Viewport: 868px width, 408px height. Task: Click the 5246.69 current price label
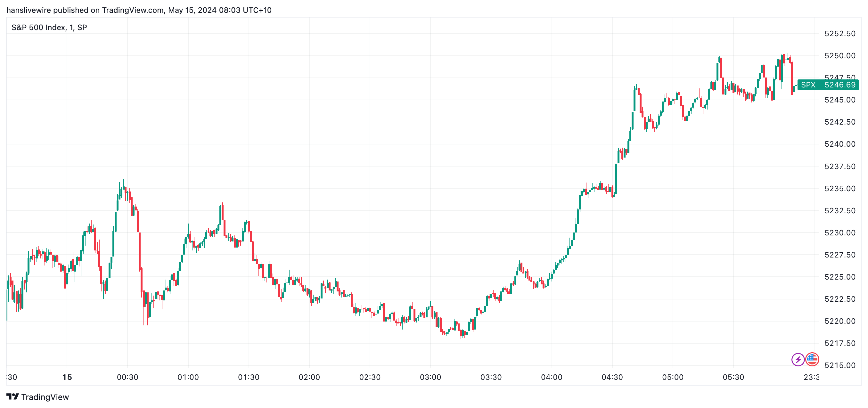[x=839, y=85]
